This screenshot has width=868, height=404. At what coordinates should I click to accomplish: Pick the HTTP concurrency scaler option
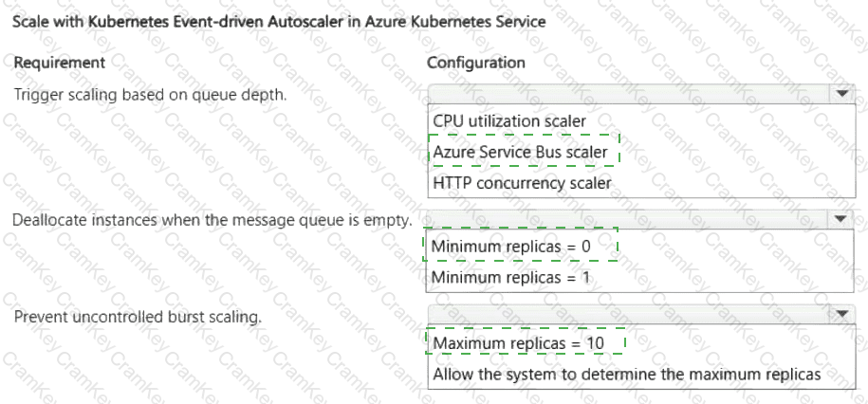522,183
